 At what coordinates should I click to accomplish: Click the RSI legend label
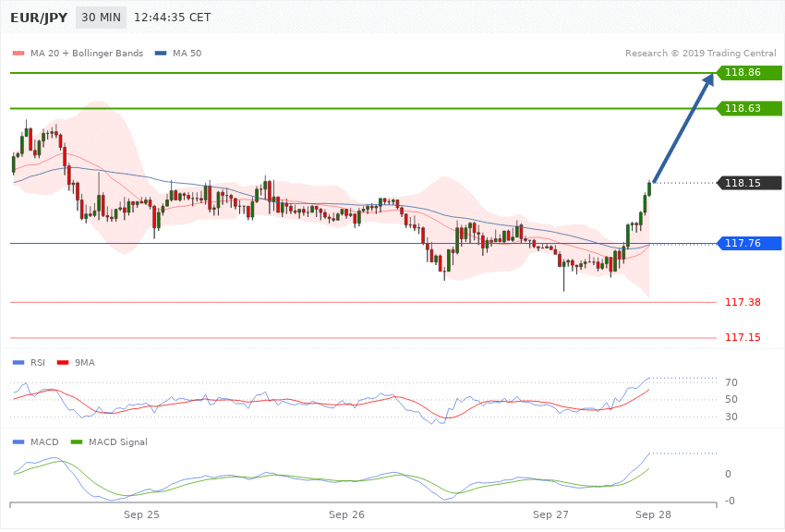click(x=38, y=363)
